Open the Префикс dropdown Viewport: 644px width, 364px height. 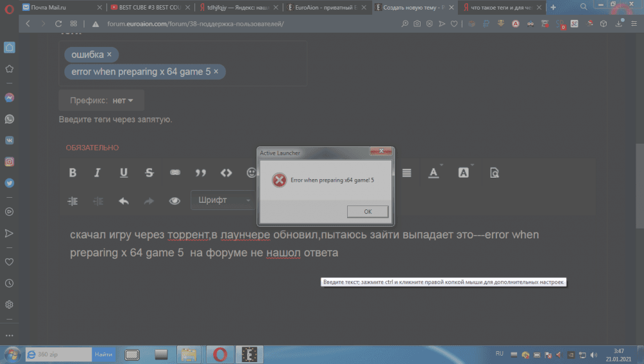click(102, 101)
